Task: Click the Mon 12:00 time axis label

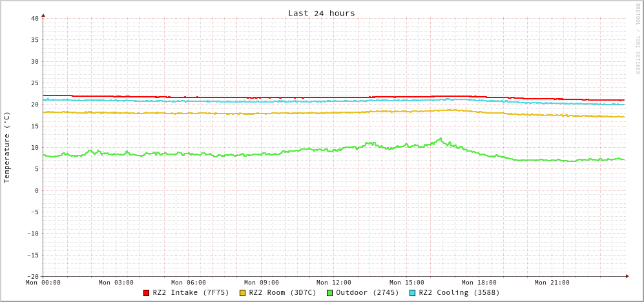Action: [x=334, y=283]
